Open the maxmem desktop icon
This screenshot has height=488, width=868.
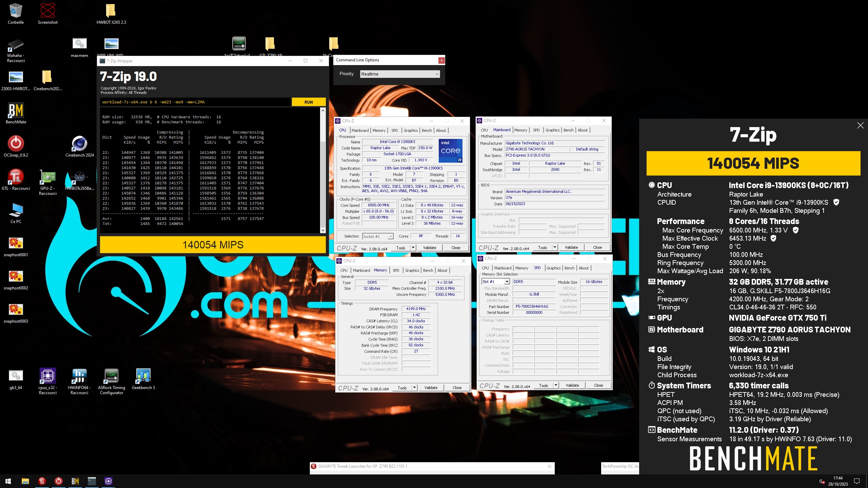79,47
